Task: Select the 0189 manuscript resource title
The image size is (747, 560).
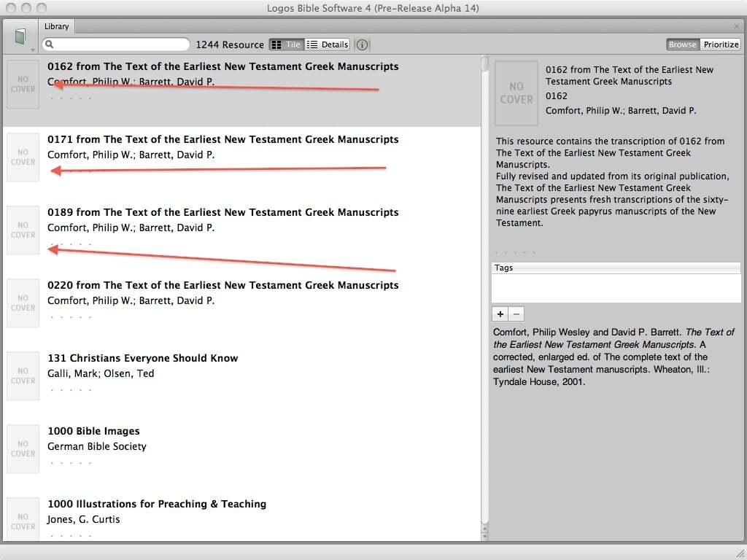Action: click(x=223, y=212)
